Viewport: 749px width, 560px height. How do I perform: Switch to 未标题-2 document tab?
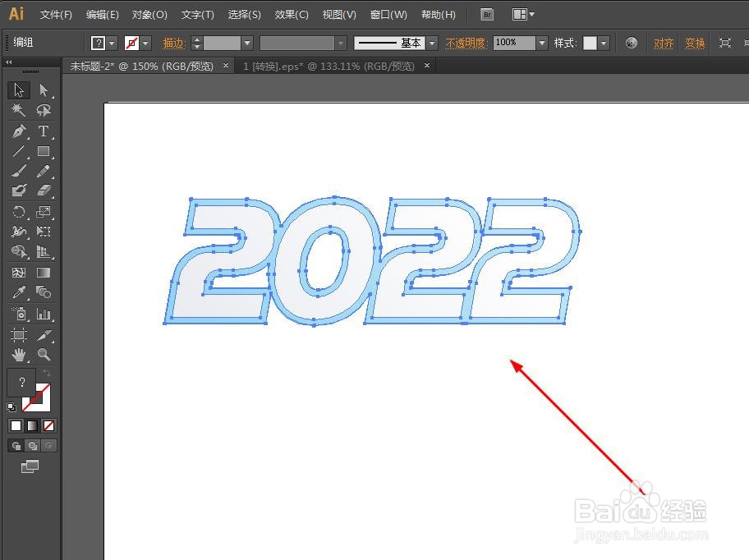coord(142,67)
